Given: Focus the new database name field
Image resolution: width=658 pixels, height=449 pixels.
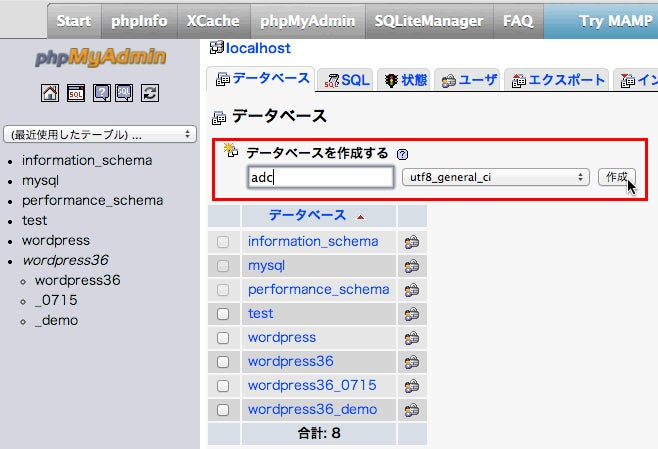Looking at the screenshot, I should pos(321,177).
